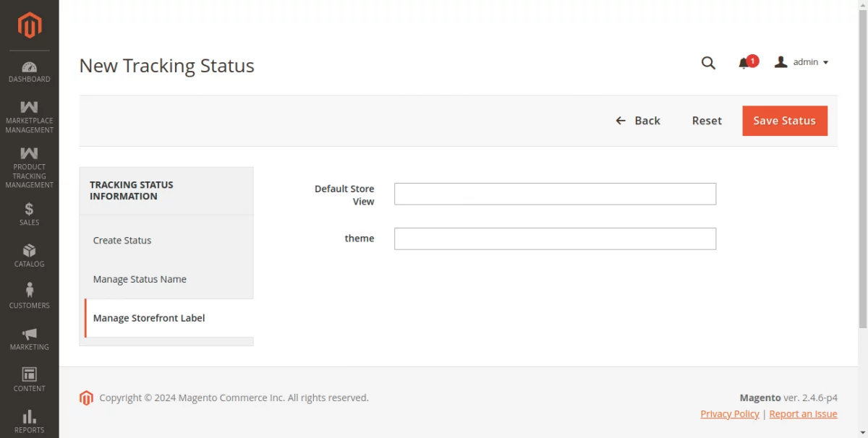Open the Marketing sidebar menu
This screenshot has width=868, height=438.
29,339
